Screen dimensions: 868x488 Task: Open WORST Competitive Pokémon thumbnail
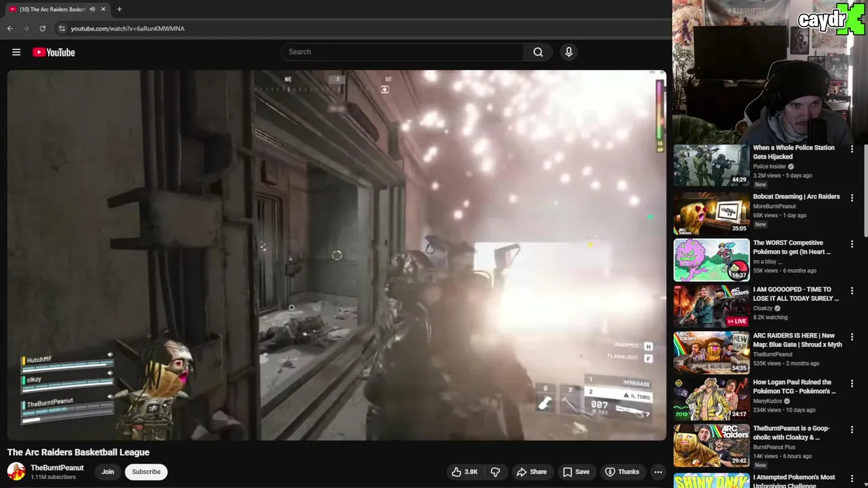(x=711, y=260)
